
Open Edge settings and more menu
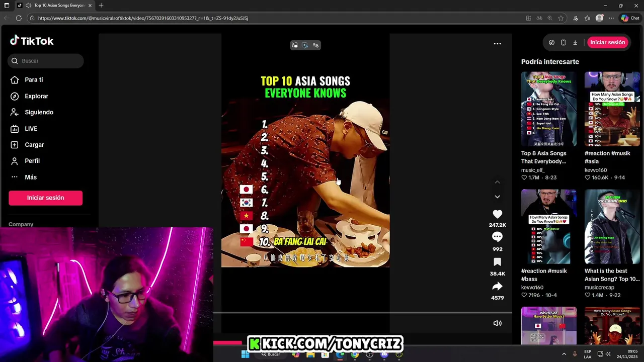(611, 18)
